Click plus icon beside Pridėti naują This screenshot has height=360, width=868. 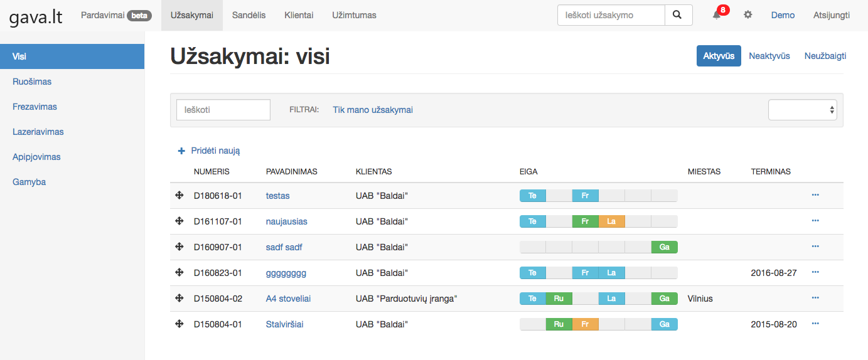pos(181,151)
